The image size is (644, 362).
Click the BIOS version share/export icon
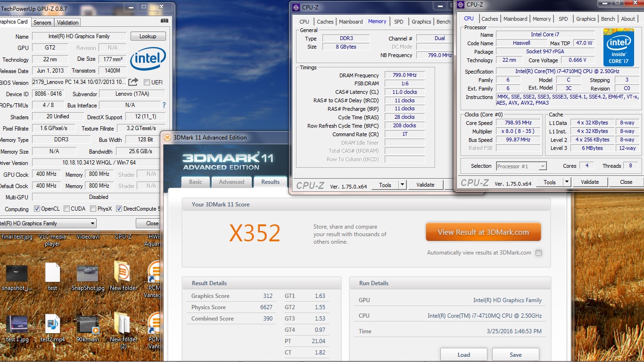pos(133,82)
